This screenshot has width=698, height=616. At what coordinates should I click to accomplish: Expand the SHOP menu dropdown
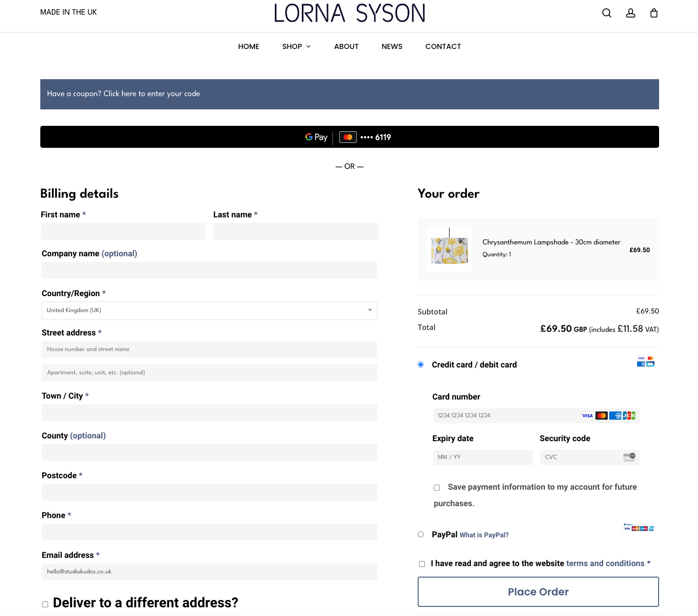tap(296, 47)
